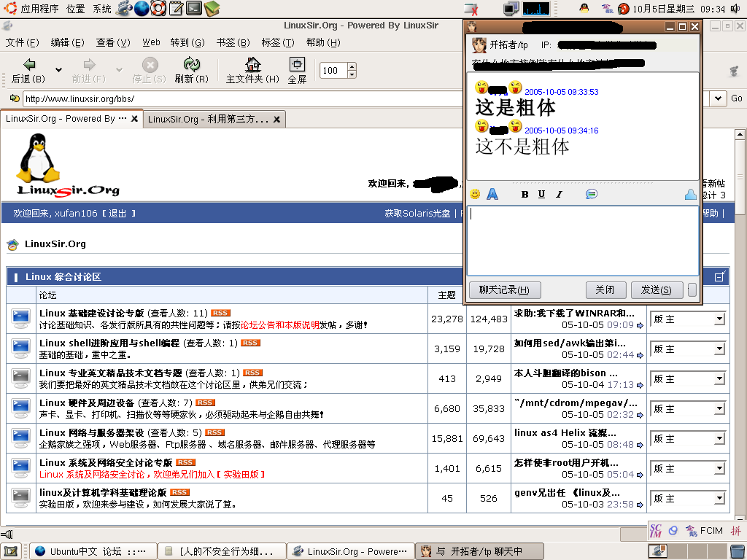Click the red update notifier tray icon
This screenshot has width=747, height=560.
[623, 9]
